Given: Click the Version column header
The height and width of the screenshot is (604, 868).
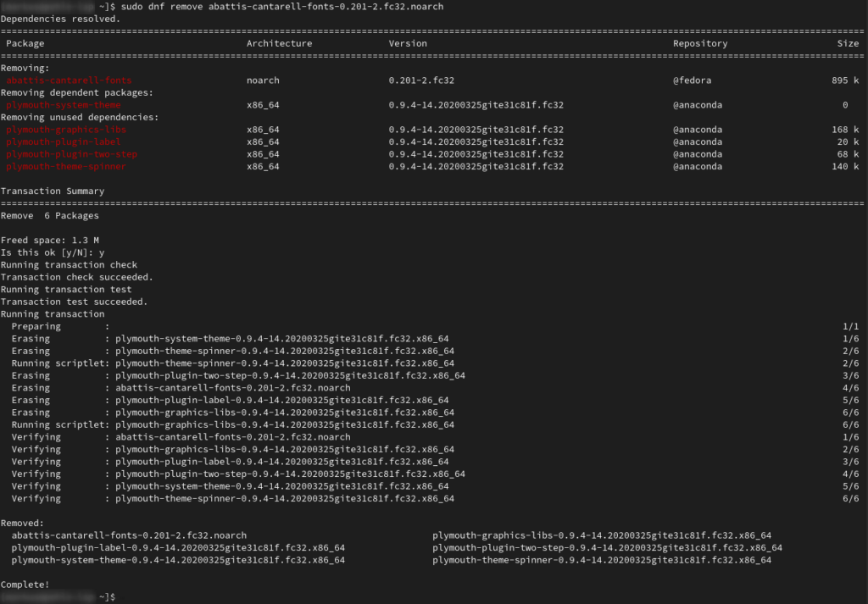Looking at the screenshot, I should click(408, 43).
